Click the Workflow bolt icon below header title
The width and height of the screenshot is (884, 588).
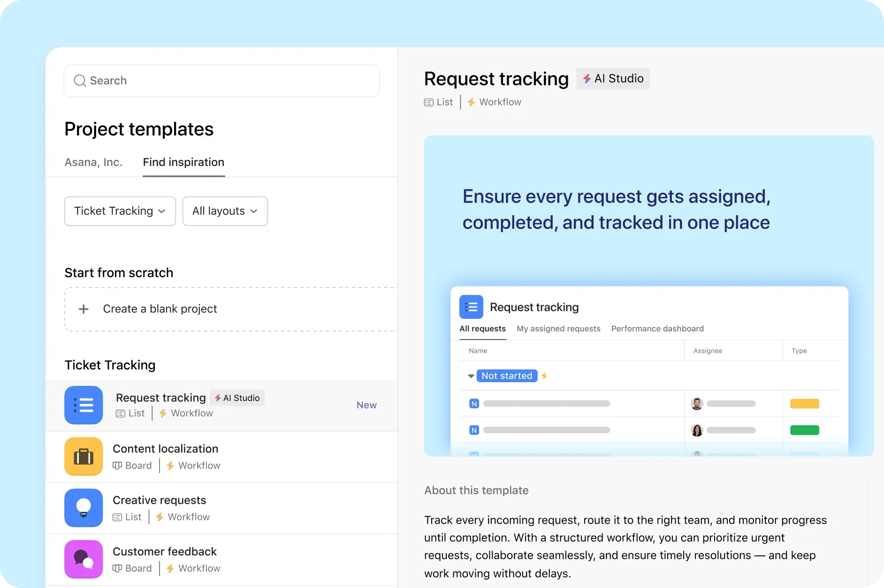(x=471, y=102)
